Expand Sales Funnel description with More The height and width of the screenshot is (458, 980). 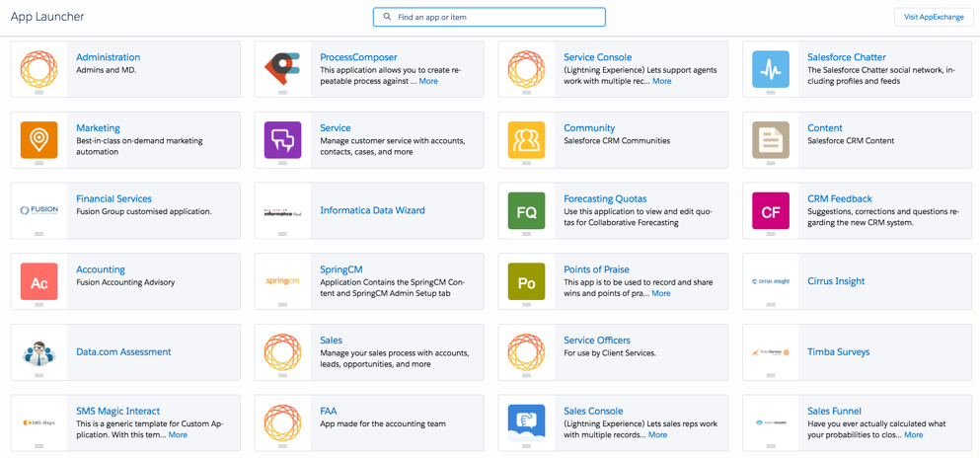click(x=913, y=435)
